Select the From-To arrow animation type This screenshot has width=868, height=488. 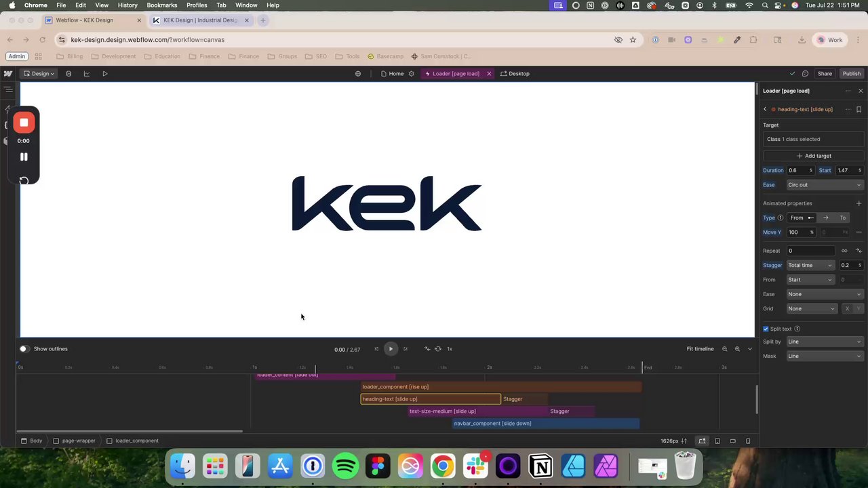[825, 218]
